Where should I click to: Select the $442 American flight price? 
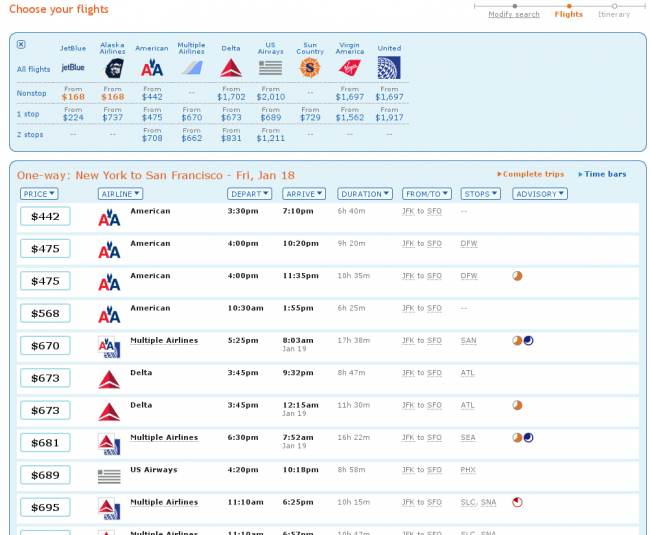(45, 217)
